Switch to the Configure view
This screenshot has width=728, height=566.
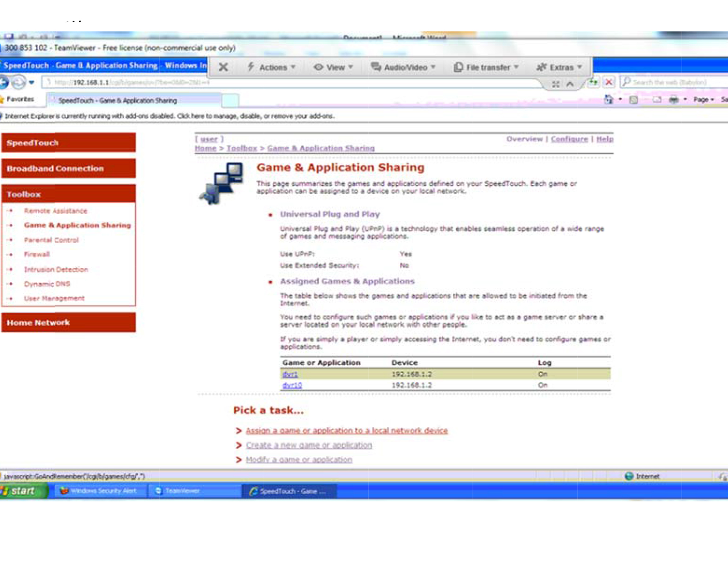[x=569, y=139]
